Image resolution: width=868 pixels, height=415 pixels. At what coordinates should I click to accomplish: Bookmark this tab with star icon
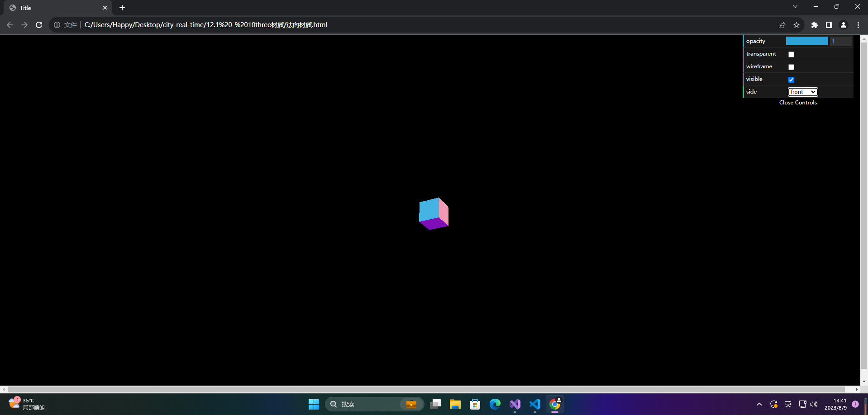click(x=796, y=25)
